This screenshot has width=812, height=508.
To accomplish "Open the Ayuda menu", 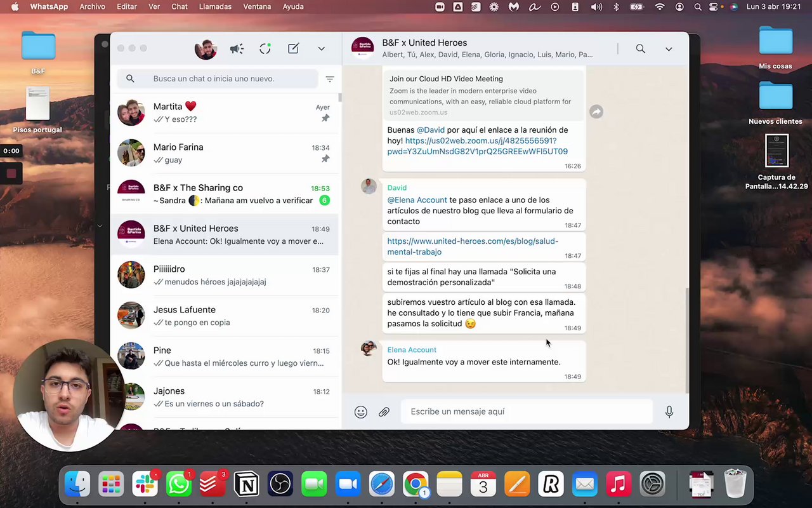I will click(293, 7).
